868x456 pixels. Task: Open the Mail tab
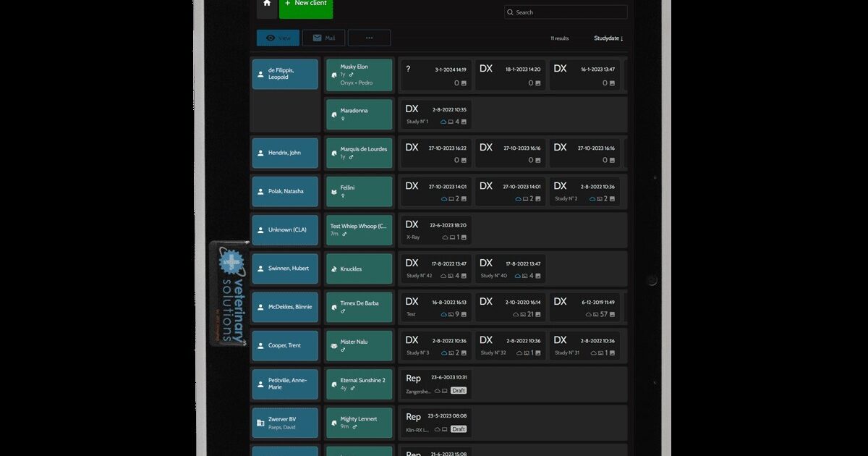coord(323,38)
